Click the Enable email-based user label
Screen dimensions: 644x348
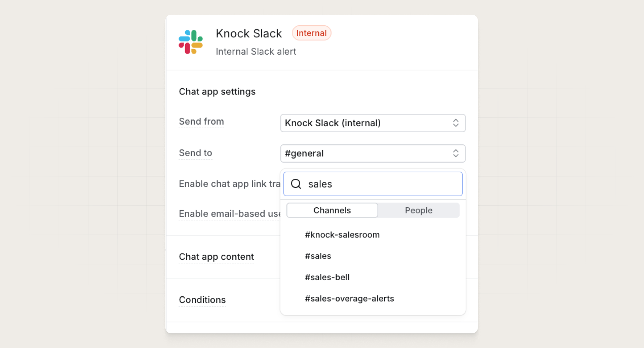click(x=229, y=214)
